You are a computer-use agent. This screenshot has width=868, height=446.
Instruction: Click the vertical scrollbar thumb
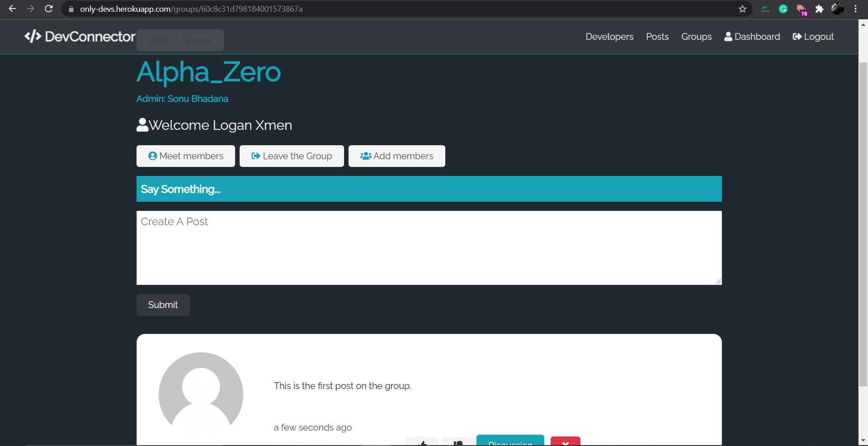click(x=863, y=225)
